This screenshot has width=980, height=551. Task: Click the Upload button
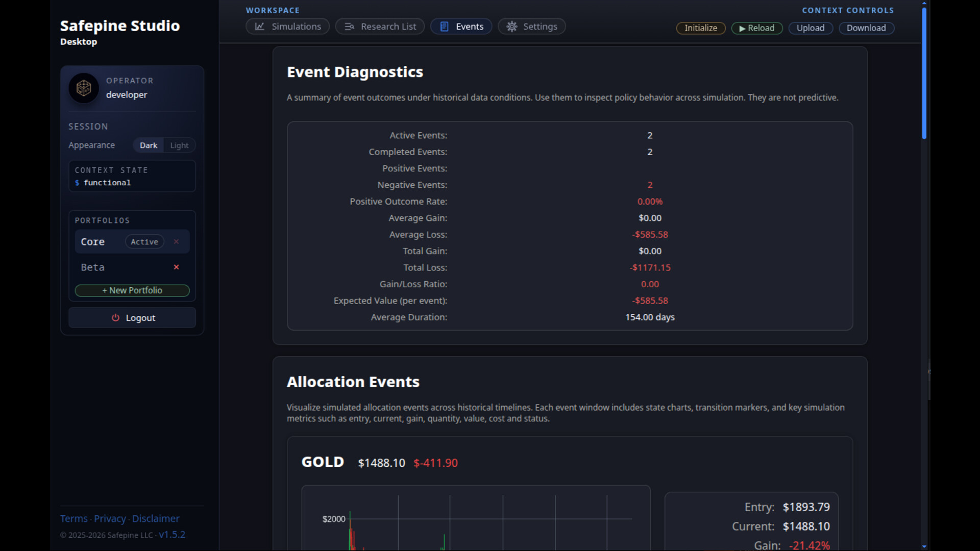pos(811,28)
